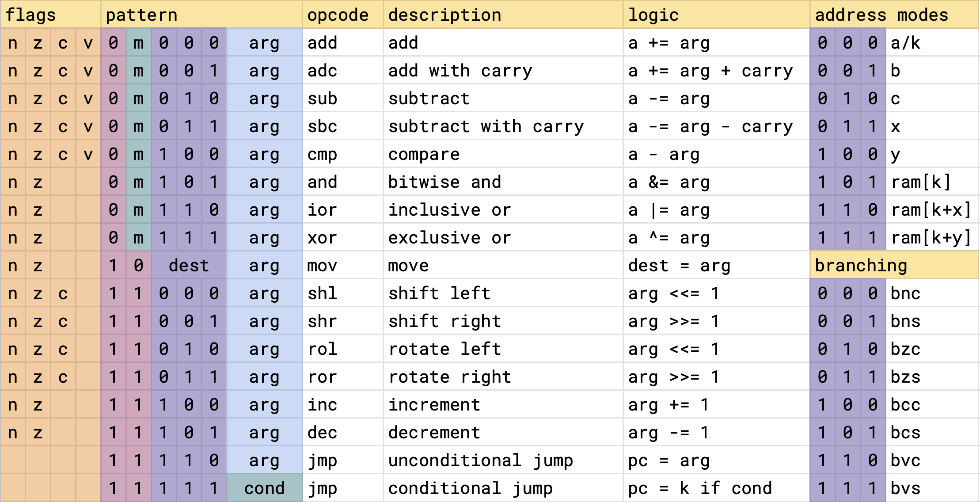This screenshot has height=502, width=980.
Task: Click the 'flags' header cell
Action: [50, 15]
